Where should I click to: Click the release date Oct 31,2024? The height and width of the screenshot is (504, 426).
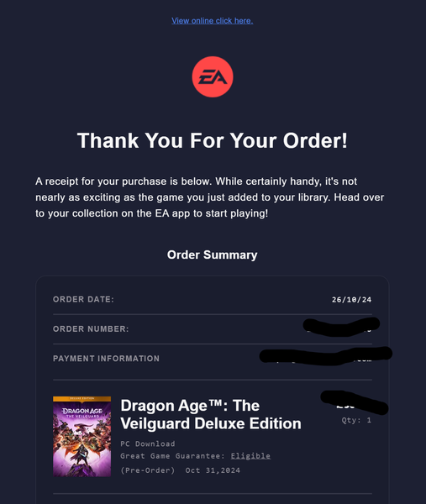[x=213, y=470]
